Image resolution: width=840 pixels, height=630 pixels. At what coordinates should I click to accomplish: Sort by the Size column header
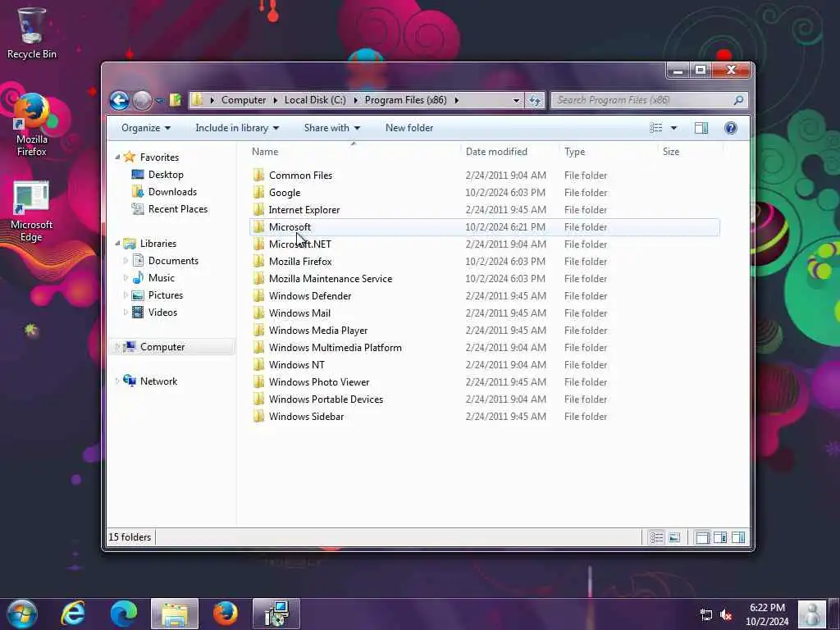671,152
